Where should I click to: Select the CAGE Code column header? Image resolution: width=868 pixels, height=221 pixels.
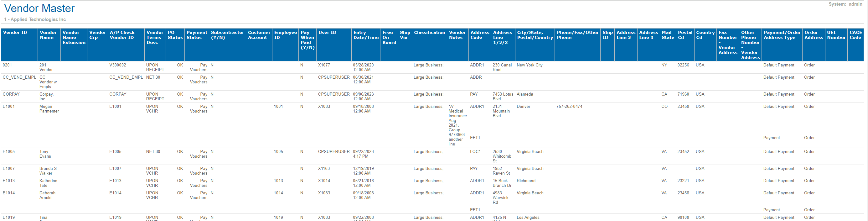point(855,35)
